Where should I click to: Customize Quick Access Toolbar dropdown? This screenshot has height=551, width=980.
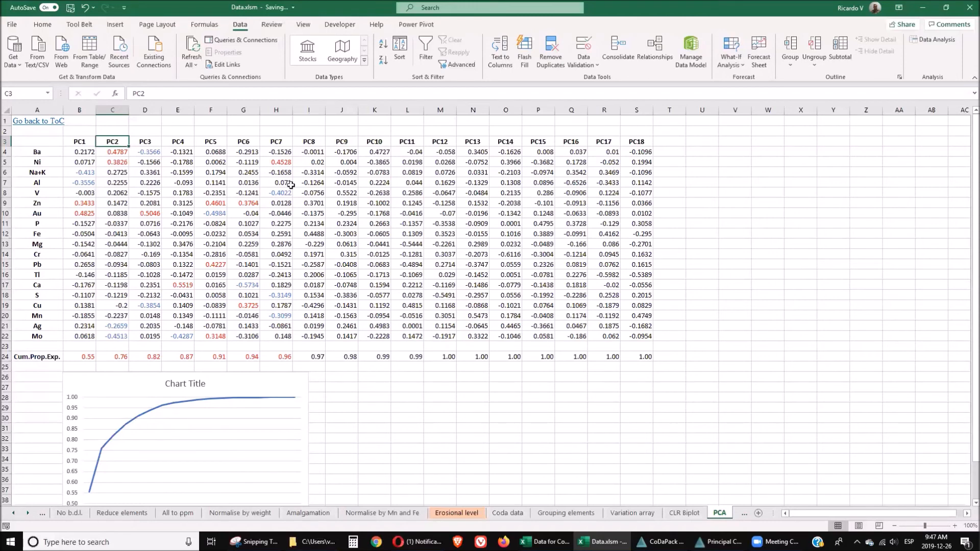124,8
